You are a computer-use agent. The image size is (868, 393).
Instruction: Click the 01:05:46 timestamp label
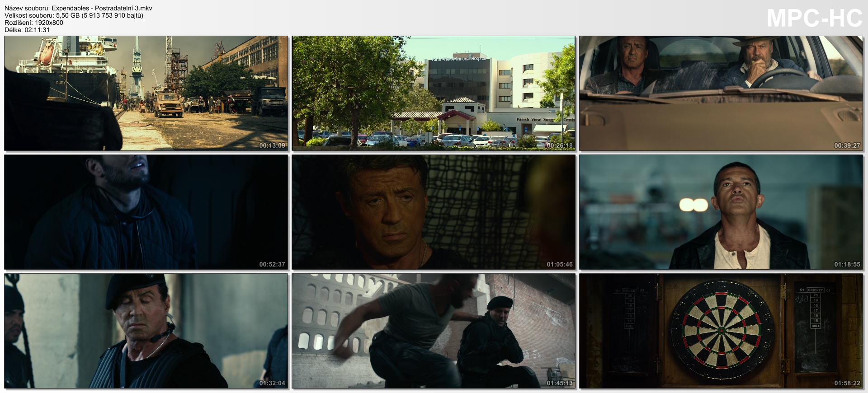pos(560,264)
